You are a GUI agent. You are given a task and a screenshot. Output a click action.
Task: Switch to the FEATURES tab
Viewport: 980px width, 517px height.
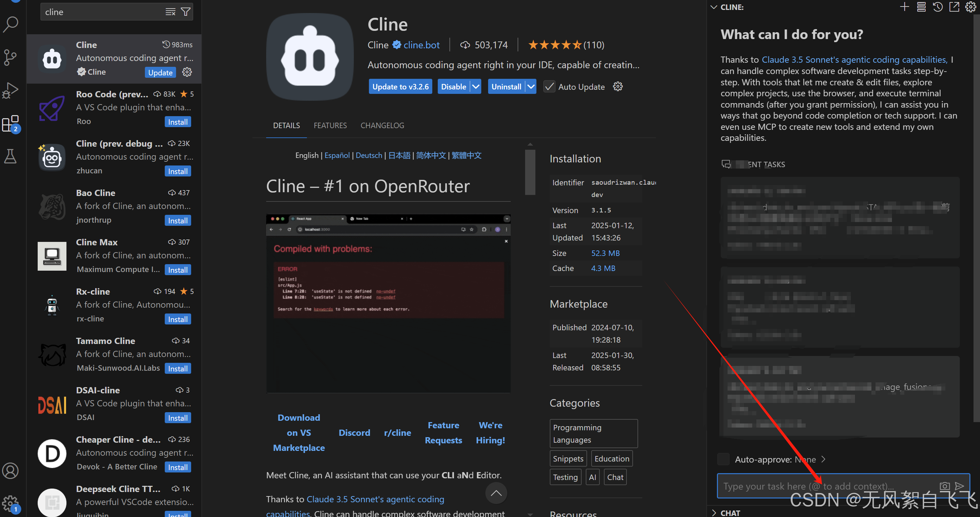pos(330,125)
